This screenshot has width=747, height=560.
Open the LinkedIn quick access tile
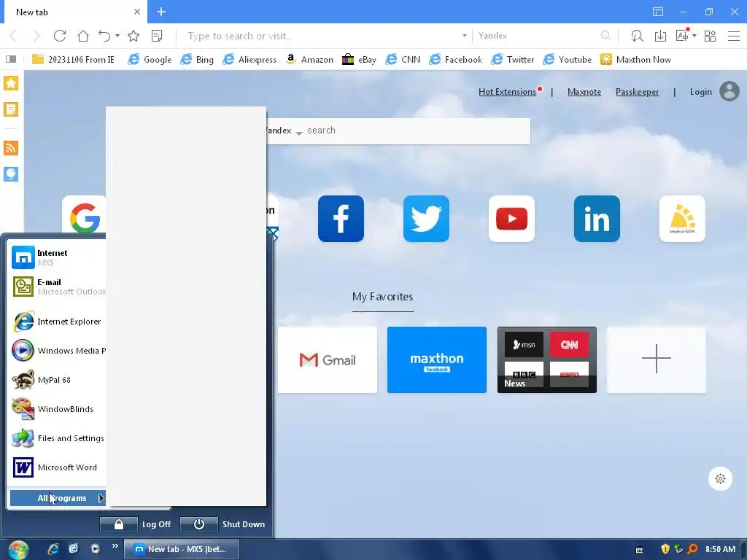coord(597,219)
